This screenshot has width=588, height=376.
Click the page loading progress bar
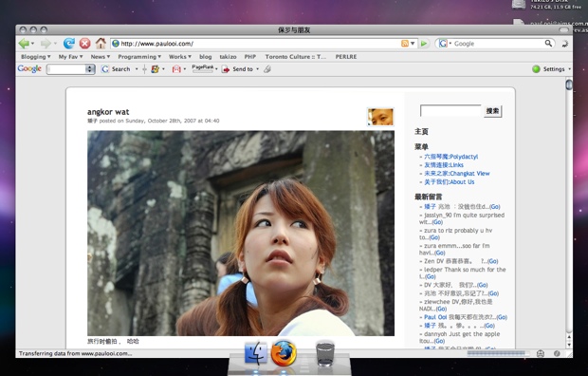498,353
